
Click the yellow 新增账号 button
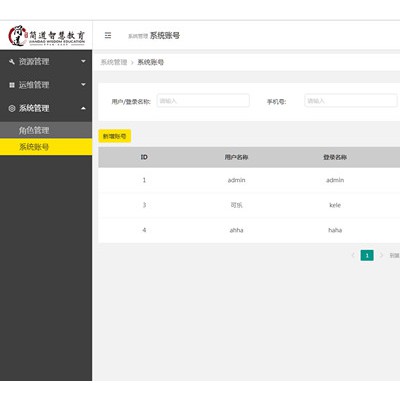pyautogui.click(x=114, y=136)
